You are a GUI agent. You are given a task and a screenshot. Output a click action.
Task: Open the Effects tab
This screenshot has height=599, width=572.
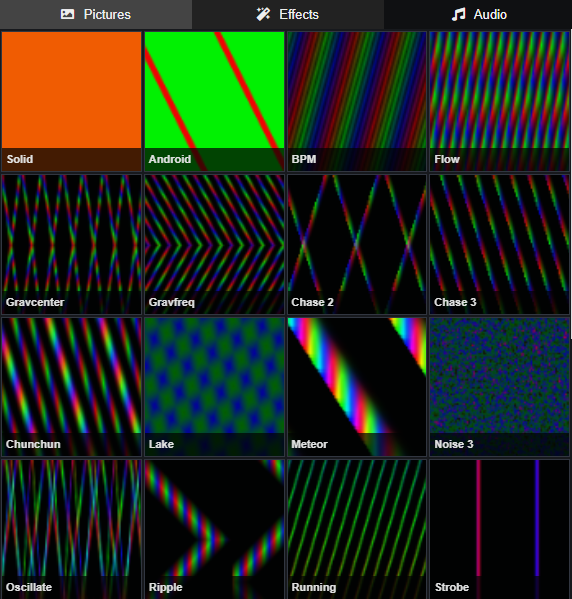(x=288, y=15)
